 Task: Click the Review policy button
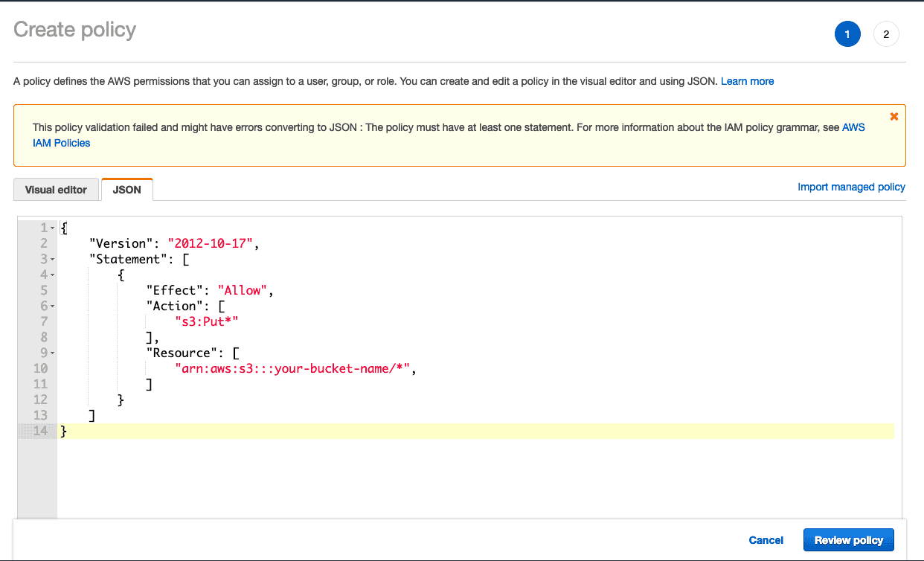tap(848, 540)
